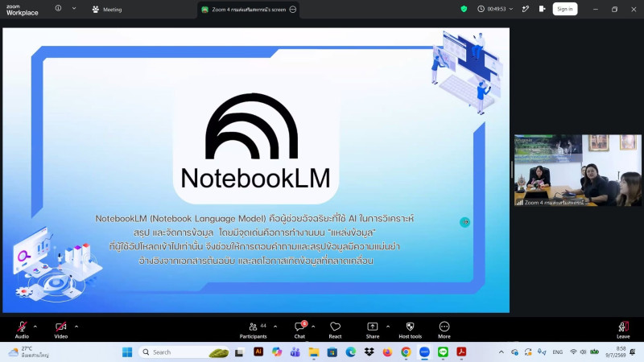
Task: Show hidden system tray icons
Action: pyautogui.click(x=501, y=352)
